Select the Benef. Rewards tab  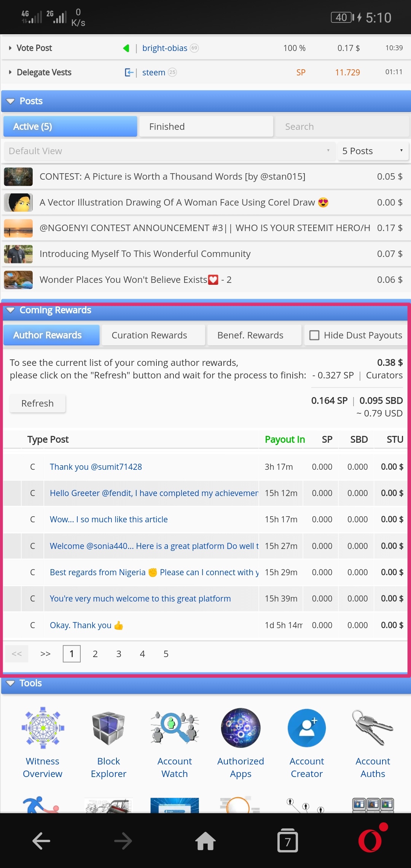point(254,335)
